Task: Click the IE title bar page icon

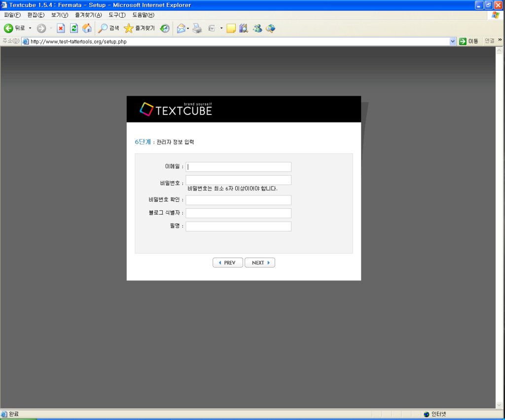Action: click(x=4, y=5)
